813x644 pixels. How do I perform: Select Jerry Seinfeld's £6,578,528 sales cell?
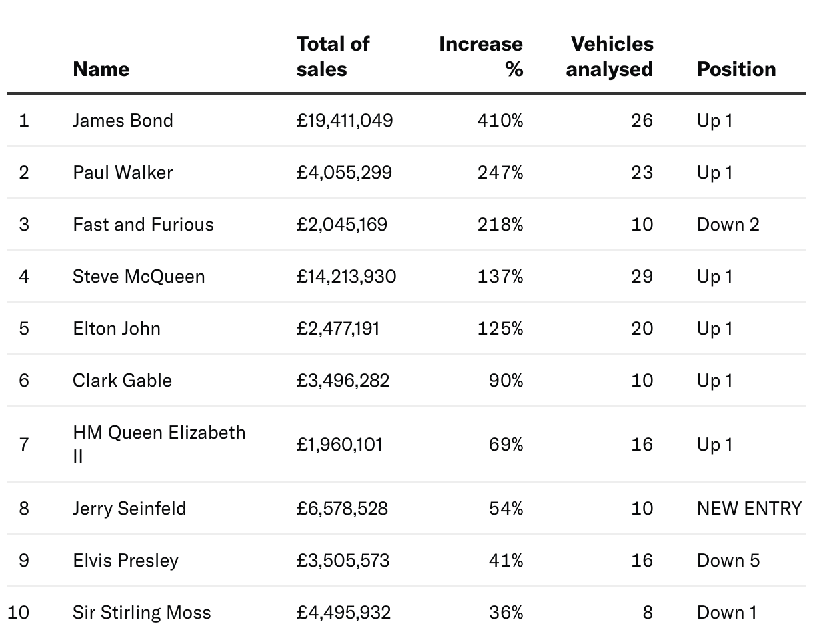[342, 509]
